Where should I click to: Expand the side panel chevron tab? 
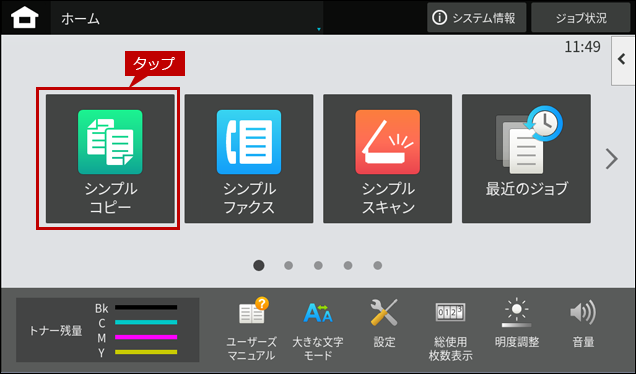623,60
